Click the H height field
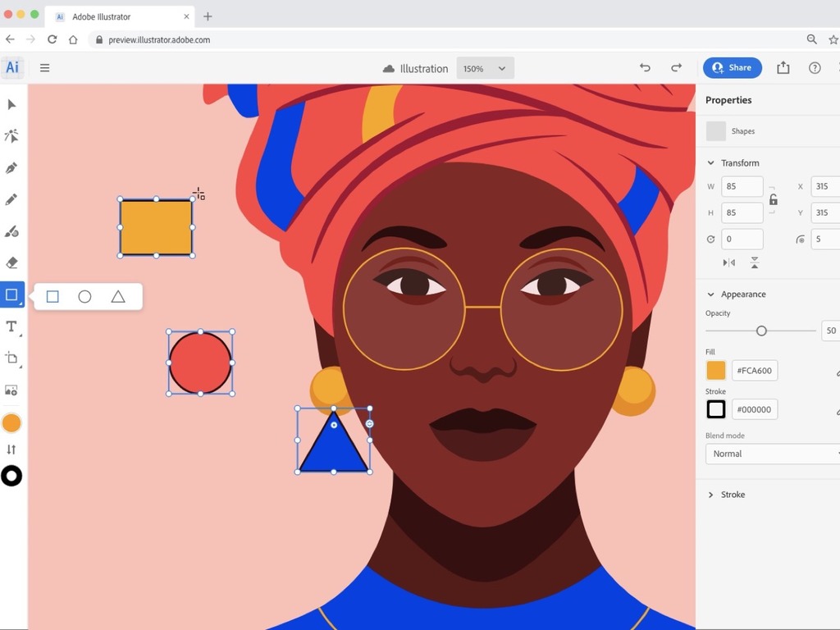 point(742,212)
